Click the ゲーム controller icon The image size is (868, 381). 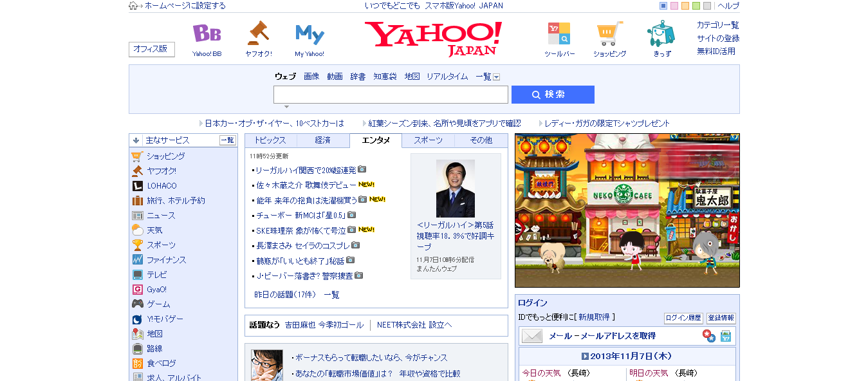[137, 304]
